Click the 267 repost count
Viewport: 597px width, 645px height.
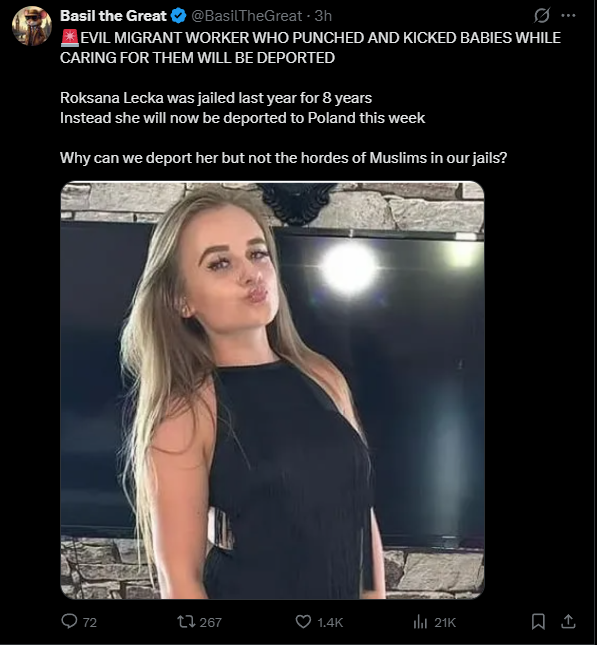click(210, 622)
